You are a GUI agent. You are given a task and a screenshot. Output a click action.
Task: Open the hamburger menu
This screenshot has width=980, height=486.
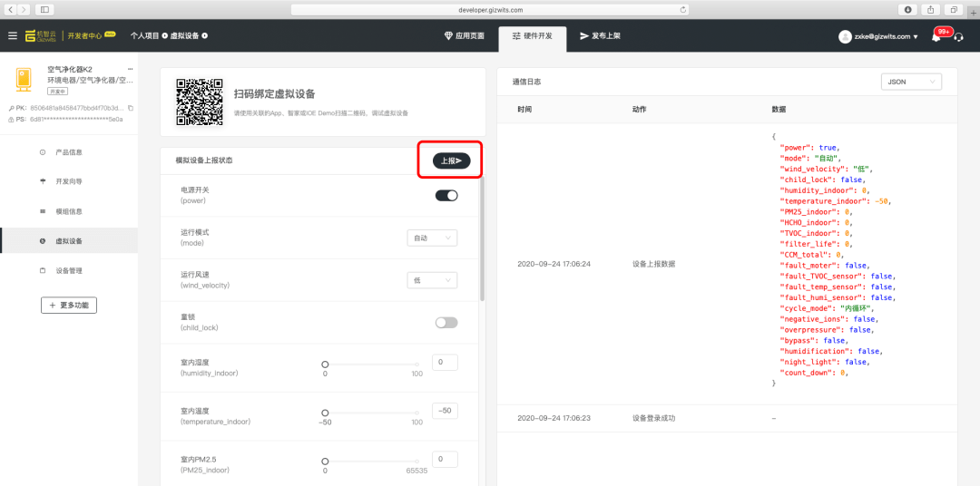click(13, 35)
